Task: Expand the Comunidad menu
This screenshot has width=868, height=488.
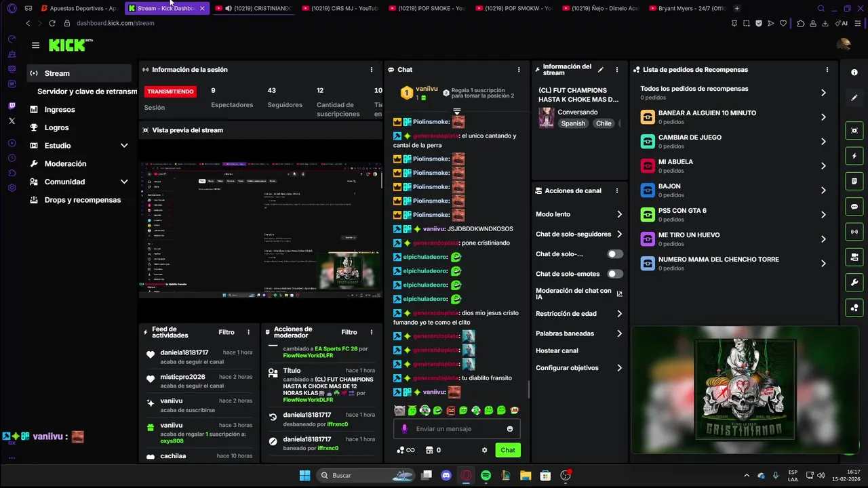Action: pyautogui.click(x=124, y=182)
